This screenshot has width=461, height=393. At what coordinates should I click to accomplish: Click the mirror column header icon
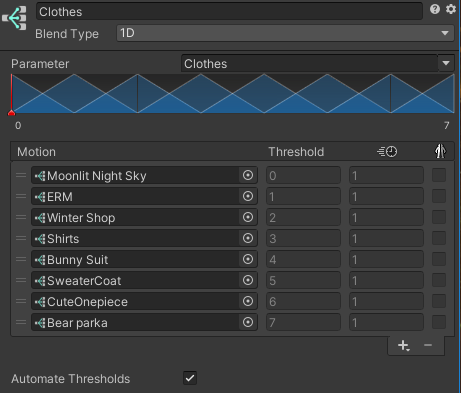(x=440, y=151)
